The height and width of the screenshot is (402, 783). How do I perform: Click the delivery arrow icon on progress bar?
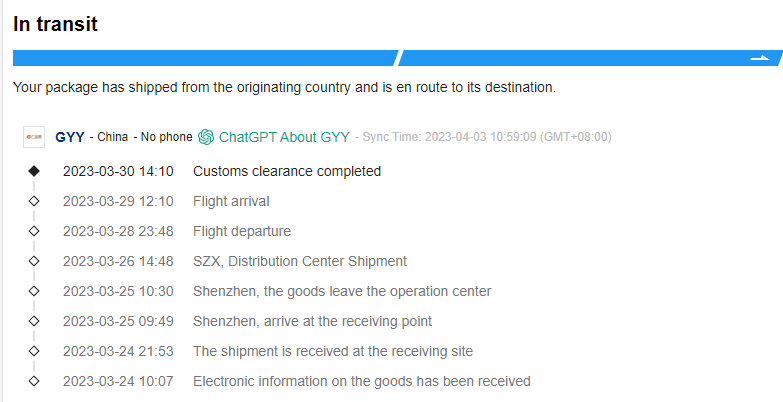click(x=759, y=59)
